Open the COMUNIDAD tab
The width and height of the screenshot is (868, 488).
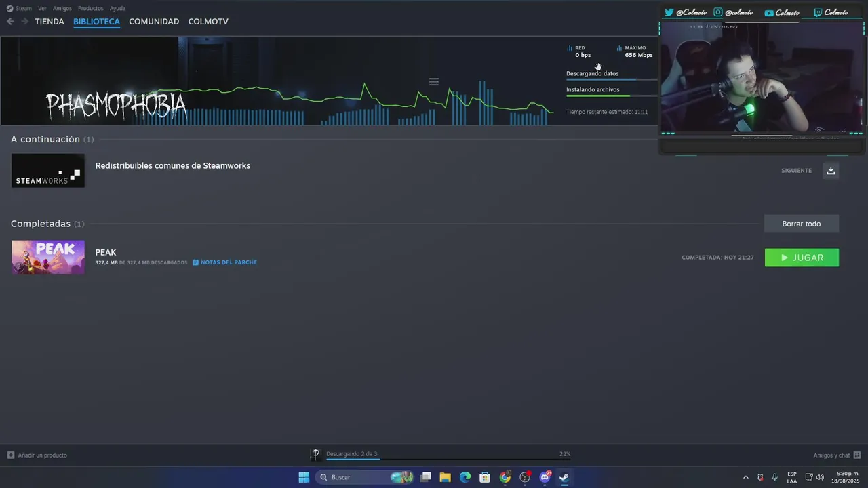click(154, 22)
